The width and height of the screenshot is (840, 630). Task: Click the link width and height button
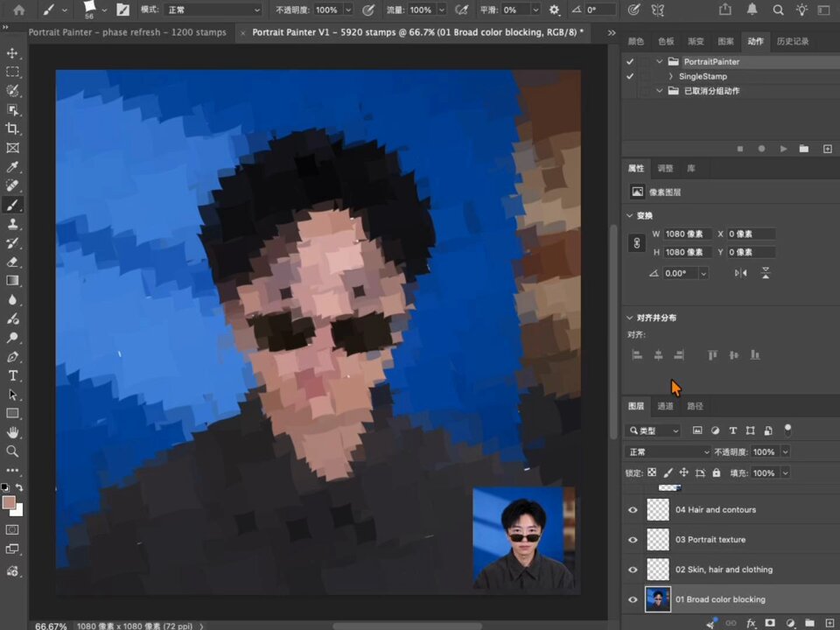click(636, 243)
